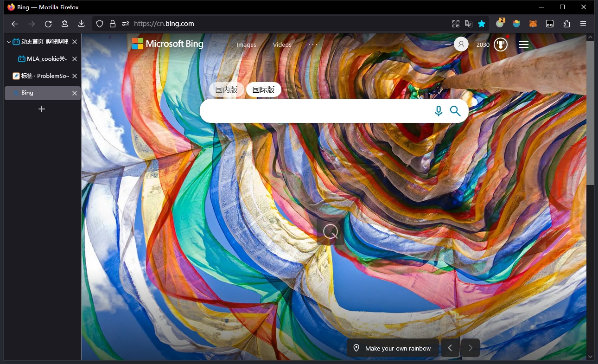Click the translate page icon
The width and height of the screenshot is (598, 364).
pos(469,24)
